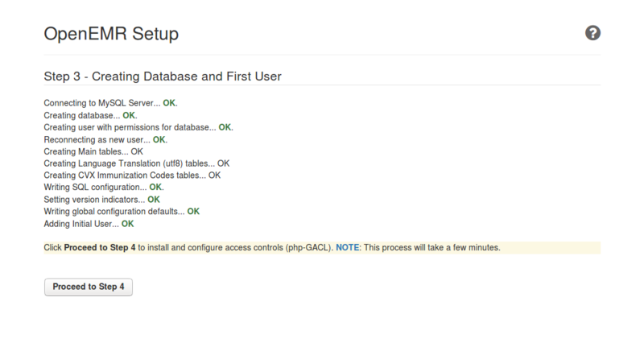Click the Creating Main tables line

86,151
